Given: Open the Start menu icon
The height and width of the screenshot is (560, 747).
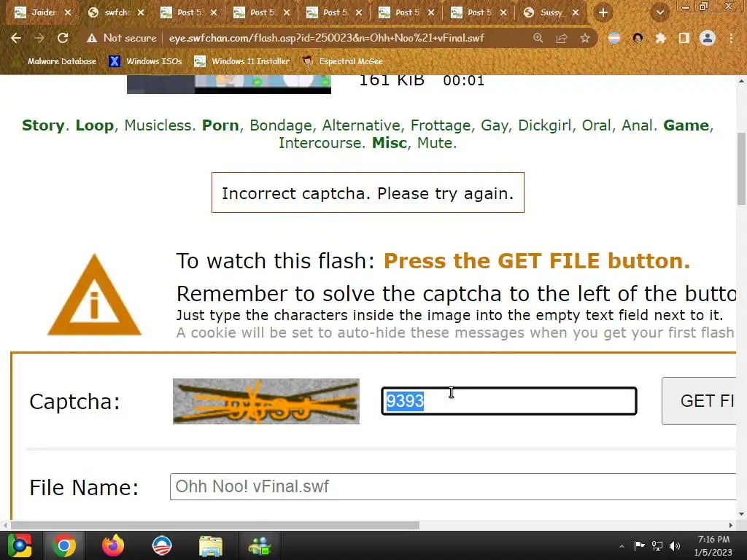Looking at the screenshot, I should click(x=20, y=545).
